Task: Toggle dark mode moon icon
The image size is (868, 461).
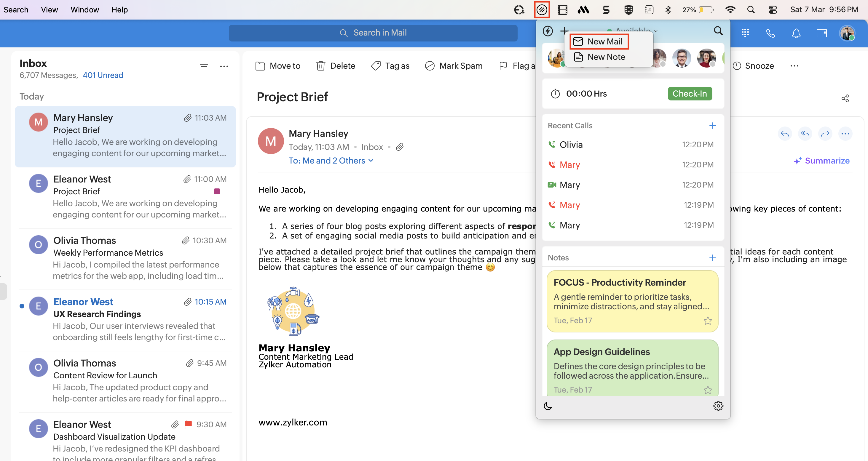Action: pyautogui.click(x=548, y=406)
